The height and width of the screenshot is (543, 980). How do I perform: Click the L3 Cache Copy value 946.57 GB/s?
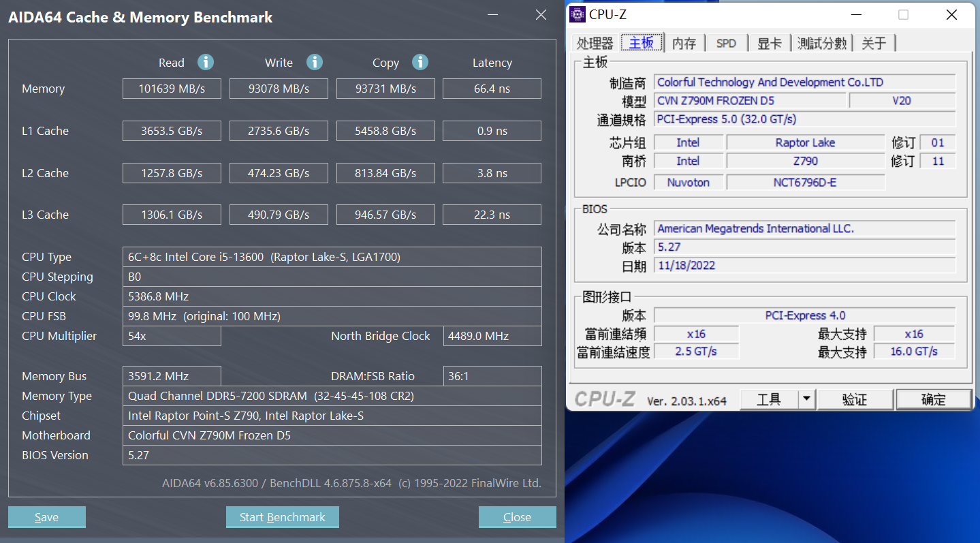coord(385,215)
